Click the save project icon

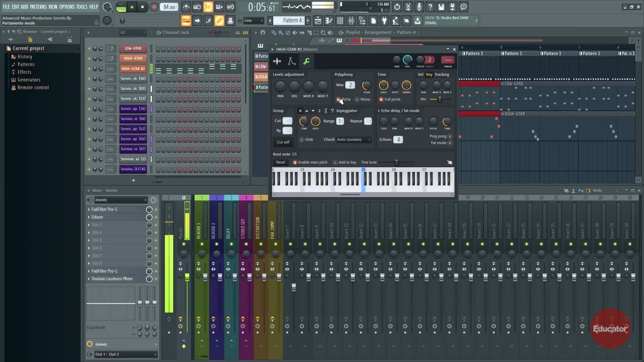[x=441, y=7]
